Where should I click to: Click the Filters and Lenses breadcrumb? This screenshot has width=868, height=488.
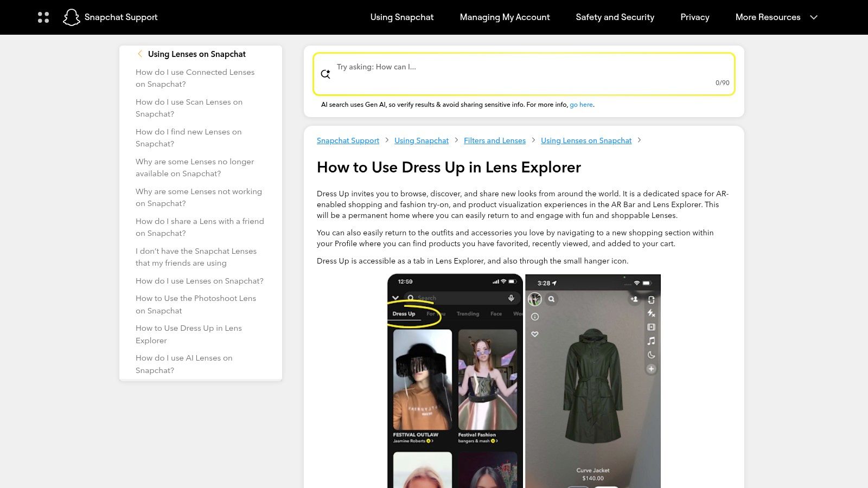click(x=495, y=140)
